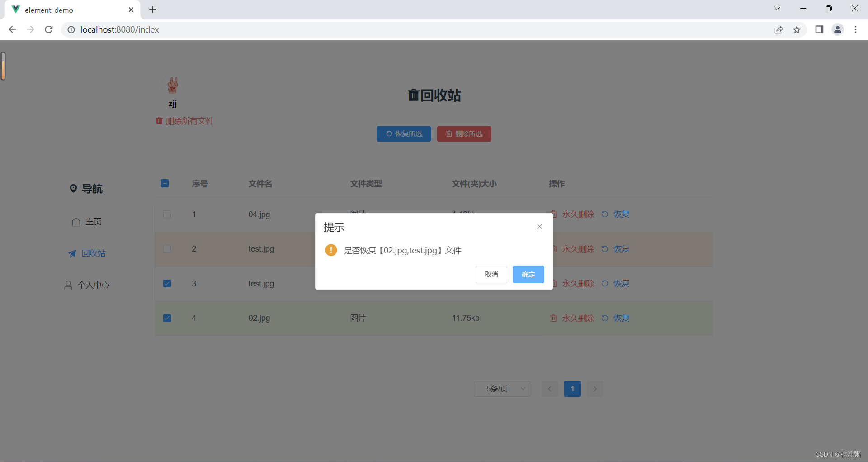Confirm restore by clicking 确定
The width and height of the screenshot is (868, 462).
coord(528,274)
